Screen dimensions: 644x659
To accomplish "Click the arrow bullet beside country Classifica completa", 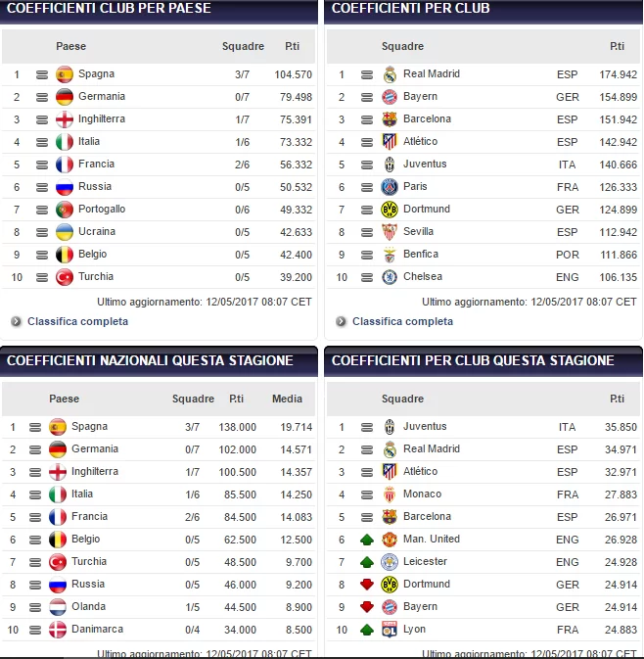I will [16, 321].
